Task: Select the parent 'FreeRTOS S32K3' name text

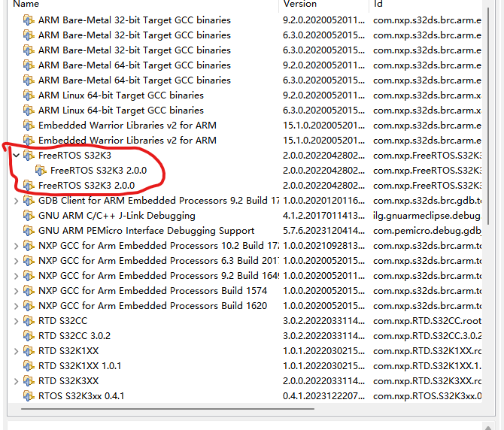Action: [x=74, y=156]
